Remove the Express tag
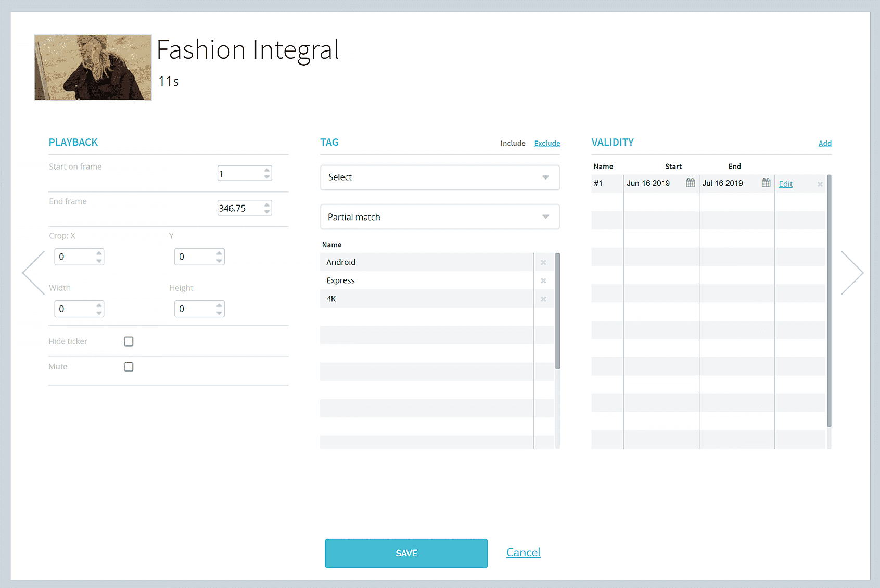Viewport: 880px width, 588px height. click(x=543, y=280)
